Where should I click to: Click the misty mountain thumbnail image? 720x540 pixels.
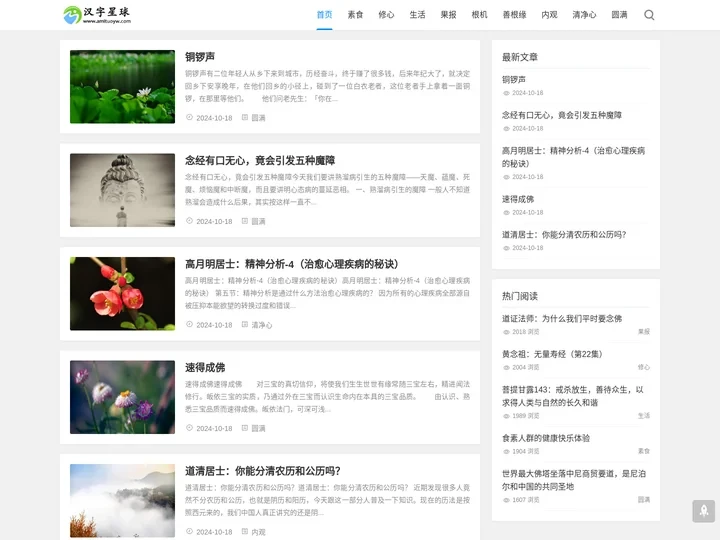point(122,500)
